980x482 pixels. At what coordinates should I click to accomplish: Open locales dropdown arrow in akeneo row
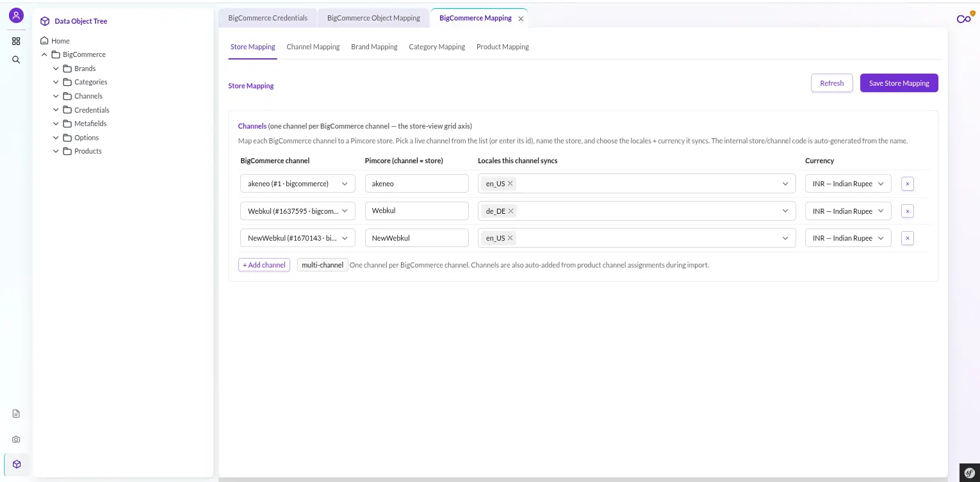tap(785, 184)
